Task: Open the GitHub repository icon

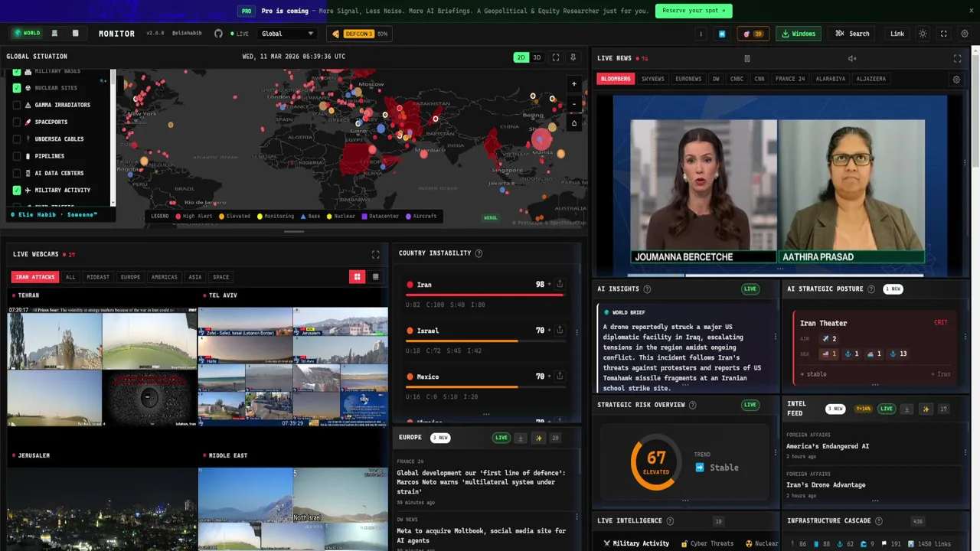Action: 218,34
